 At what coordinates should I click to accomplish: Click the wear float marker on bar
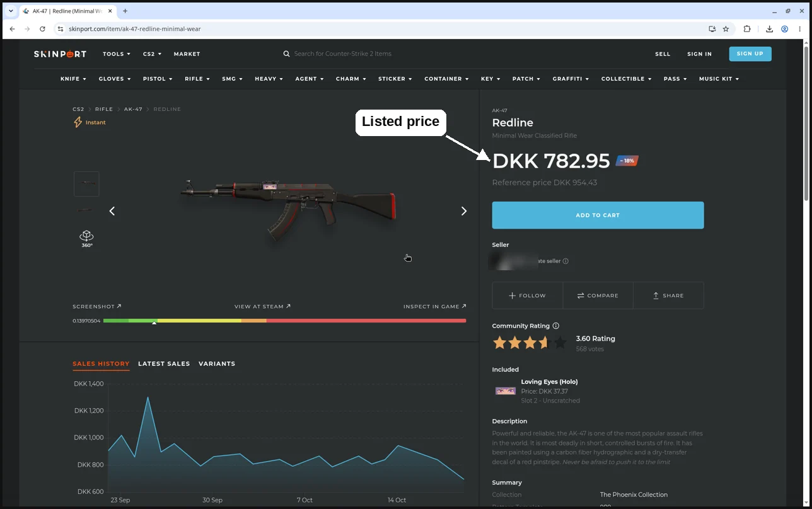click(154, 322)
